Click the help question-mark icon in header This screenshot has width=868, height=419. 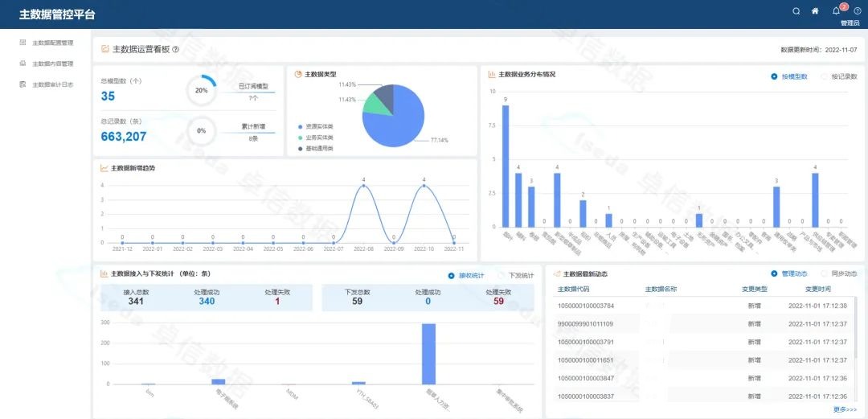857,11
